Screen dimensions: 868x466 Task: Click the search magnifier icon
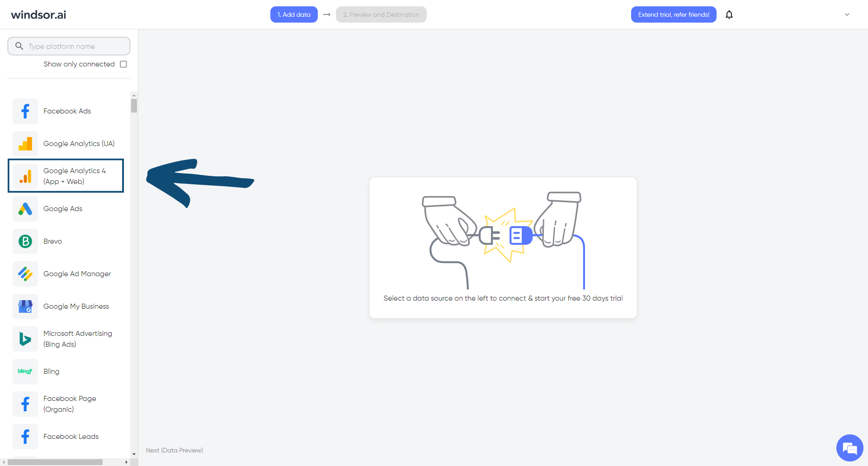[19, 46]
